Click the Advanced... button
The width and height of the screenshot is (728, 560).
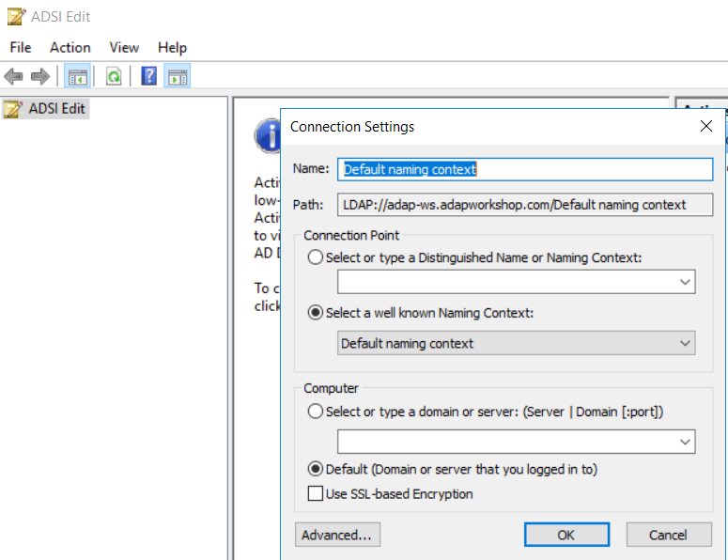pos(337,535)
